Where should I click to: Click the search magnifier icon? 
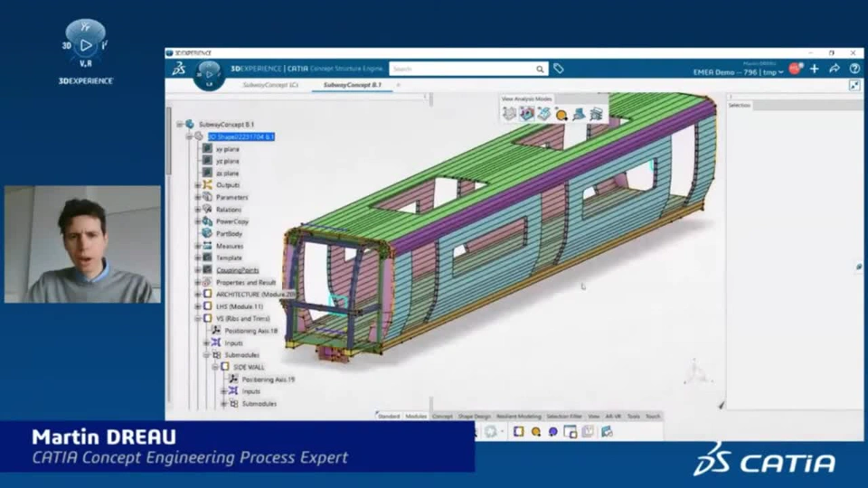point(540,70)
